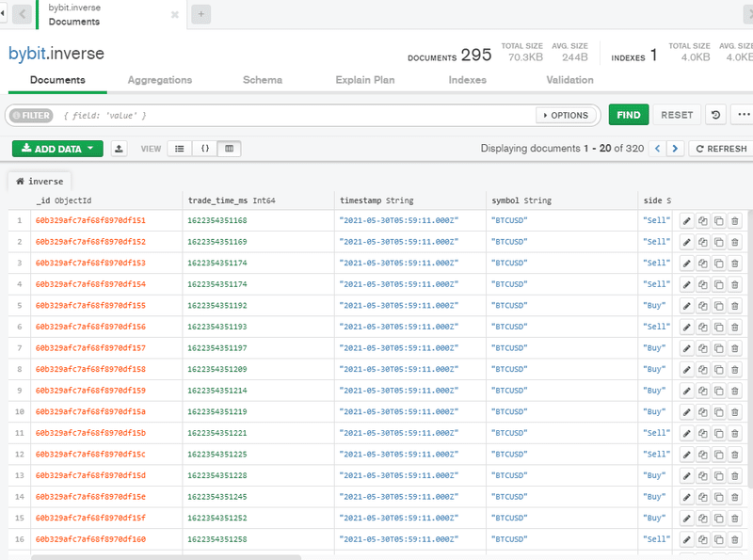Screen dimensions: 753x560
Task: Switch to JSON view of documents
Action: point(205,148)
